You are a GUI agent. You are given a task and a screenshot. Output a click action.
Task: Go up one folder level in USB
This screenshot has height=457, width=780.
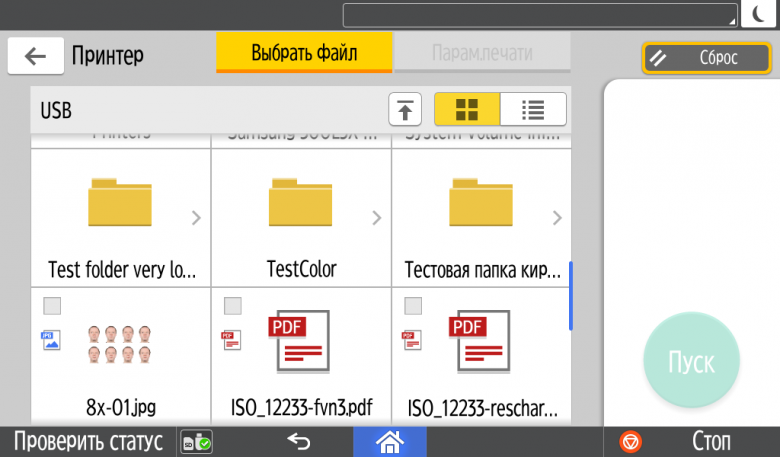click(x=405, y=109)
